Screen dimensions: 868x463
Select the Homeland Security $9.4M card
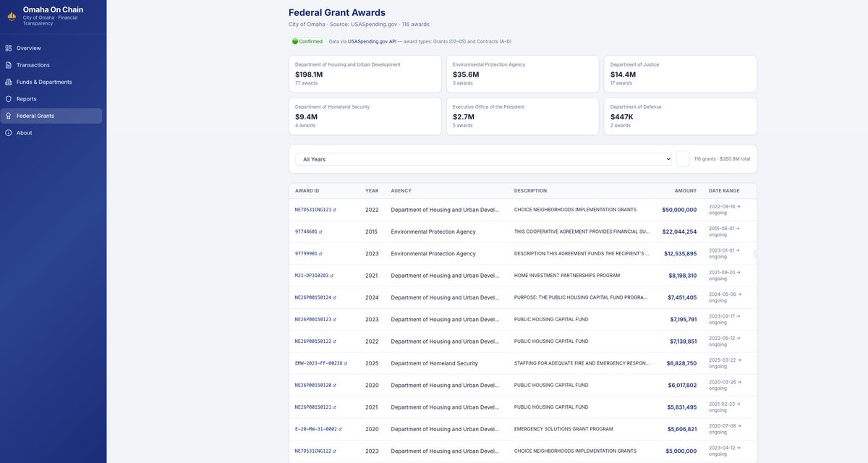click(x=365, y=116)
